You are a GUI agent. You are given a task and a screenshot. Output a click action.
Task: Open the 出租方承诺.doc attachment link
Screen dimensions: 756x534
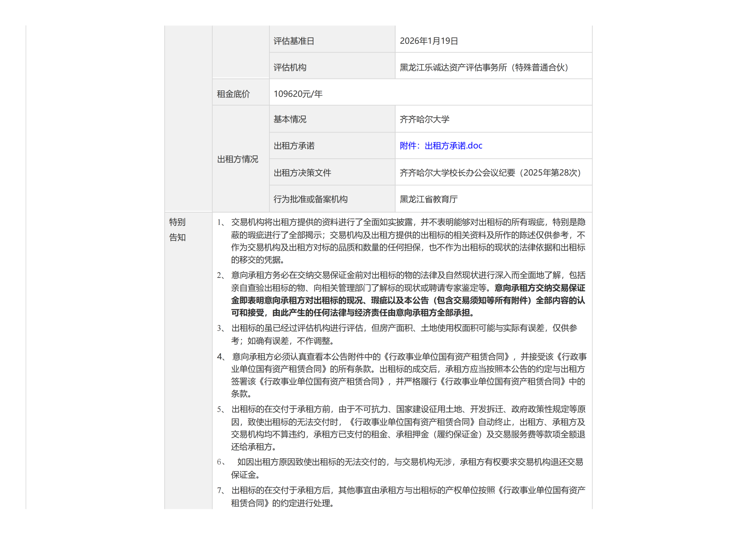tap(441, 146)
